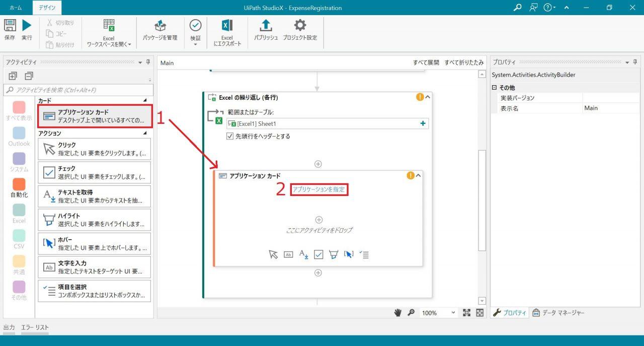
Task: Open the 出力 (Output) panel tab
Action: point(9,327)
